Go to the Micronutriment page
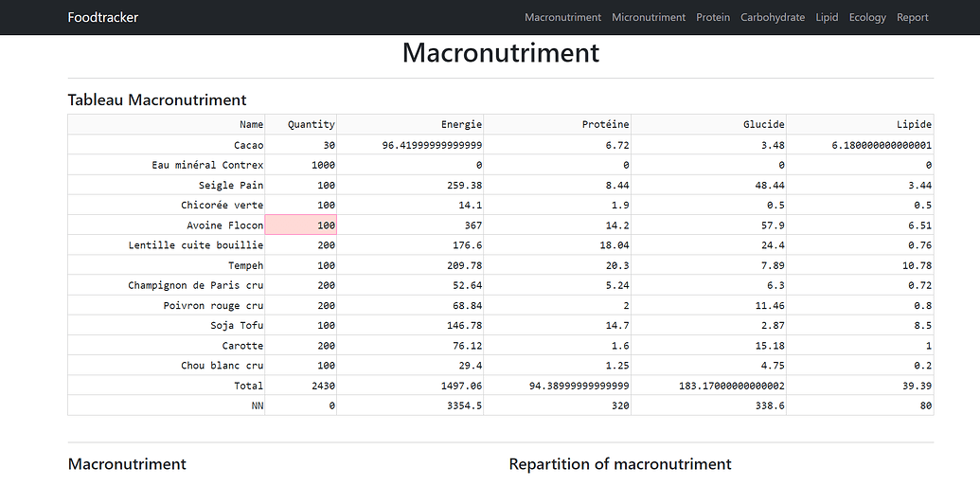 pos(648,17)
